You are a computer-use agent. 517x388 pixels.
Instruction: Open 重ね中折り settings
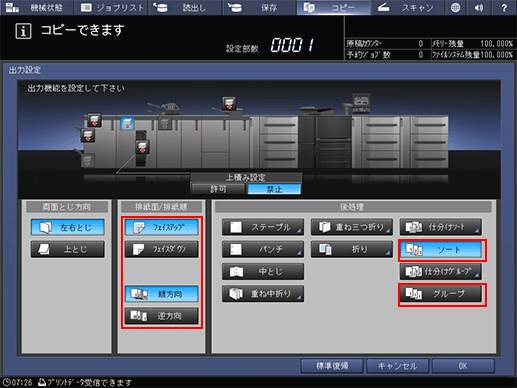click(263, 294)
